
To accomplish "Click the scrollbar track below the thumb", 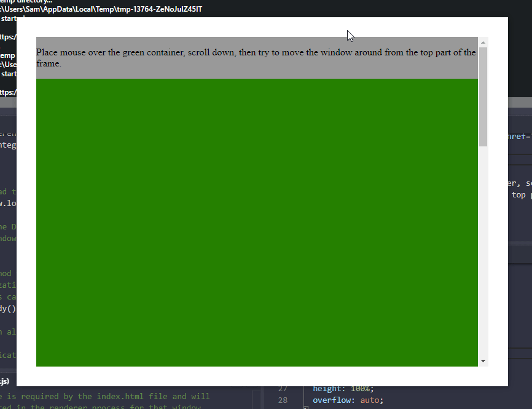I will 483,246.
